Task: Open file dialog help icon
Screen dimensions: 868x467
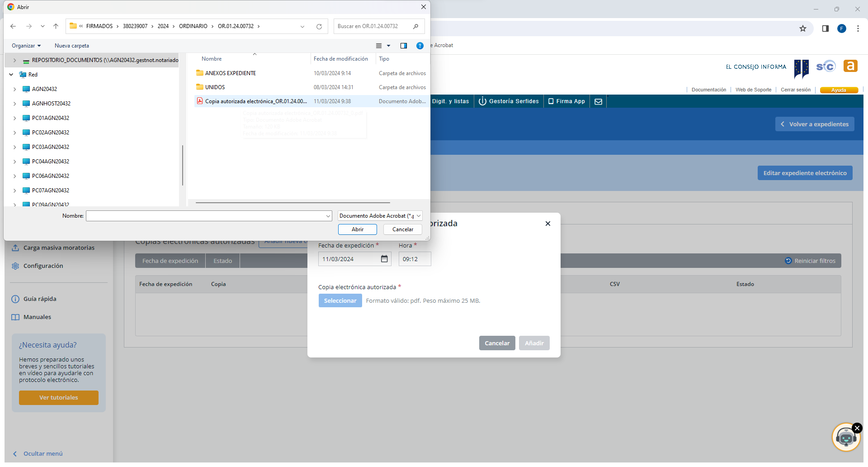Action: [x=420, y=46]
